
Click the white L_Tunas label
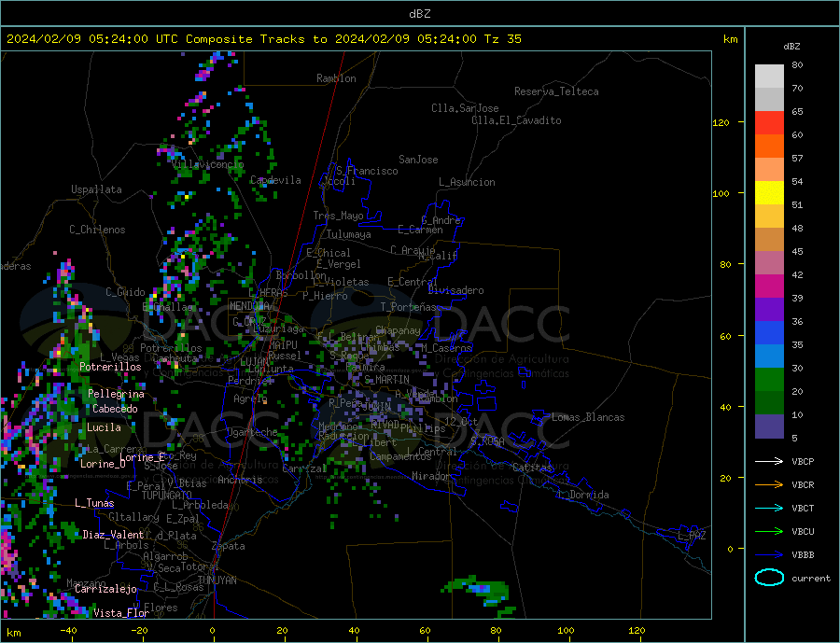pos(94,503)
